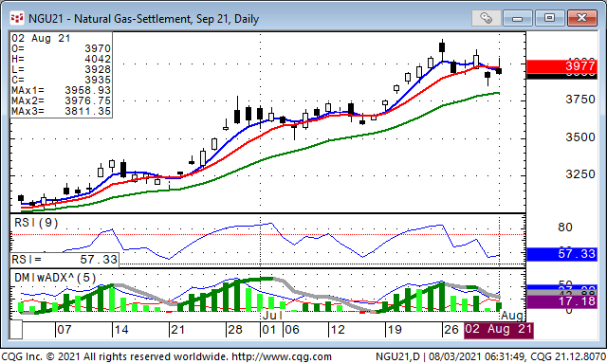Click the purple 17.18 scale label
The height and width of the screenshot is (364, 607).
tap(561, 301)
